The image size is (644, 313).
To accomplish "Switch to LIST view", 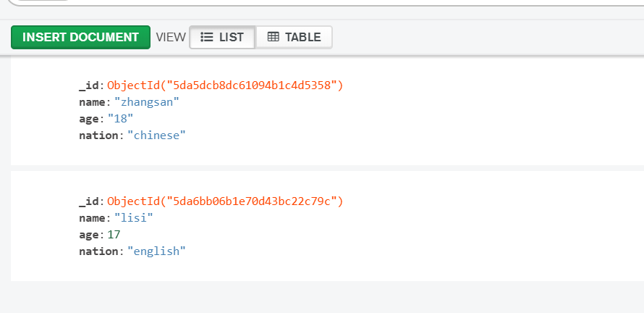I will tap(222, 37).
